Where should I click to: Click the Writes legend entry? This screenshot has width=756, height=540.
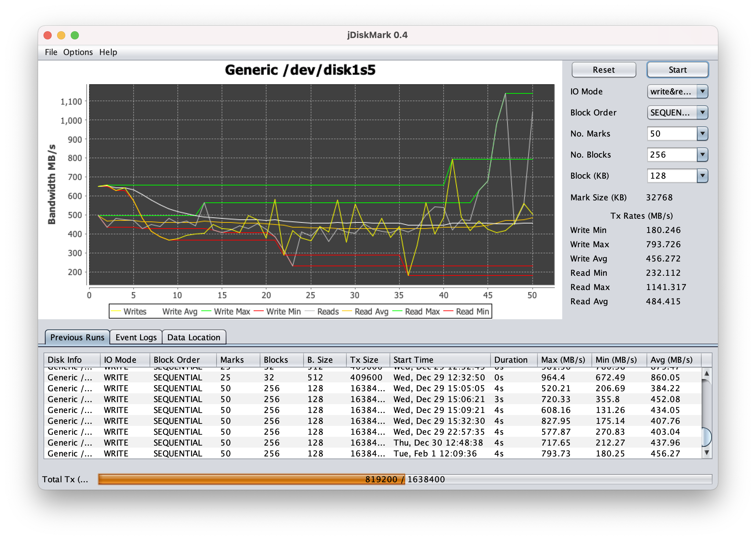129,311
